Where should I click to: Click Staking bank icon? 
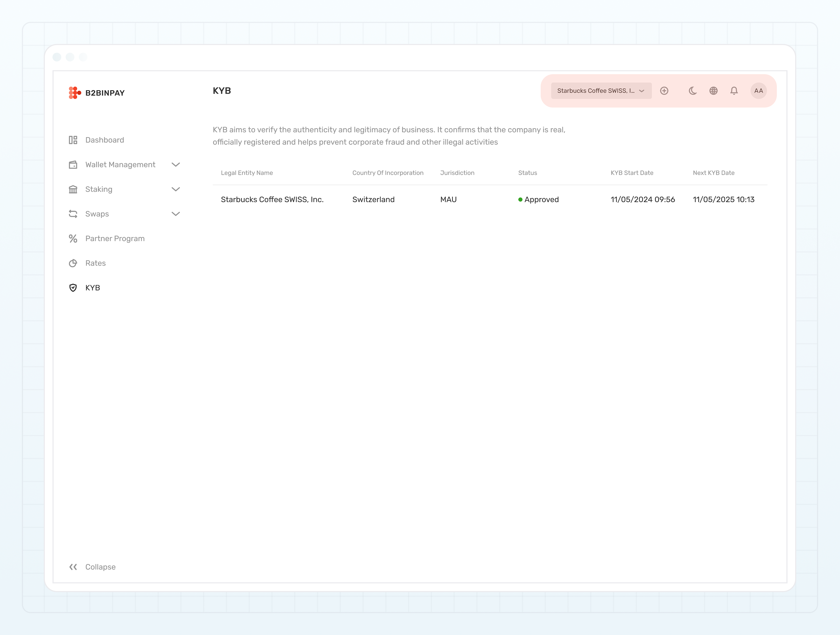pos(73,189)
